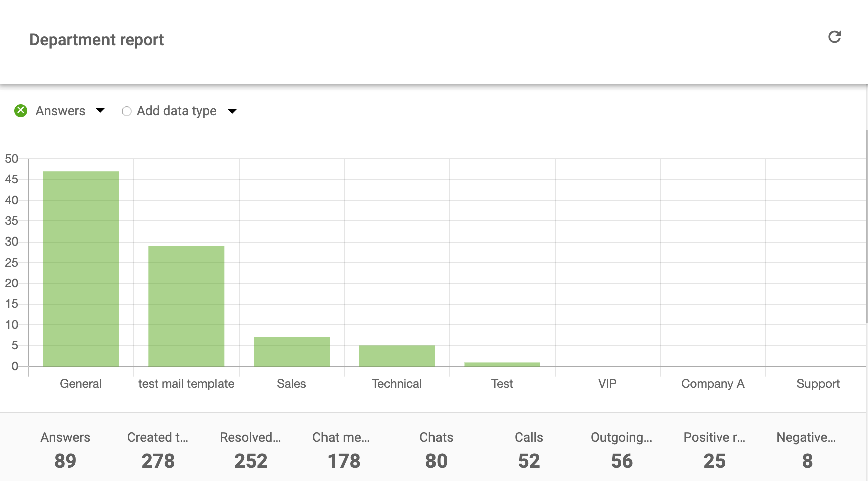The height and width of the screenshot is (481, 868).
Task: Click the refresh icon to reload report
Action: [834, 37]
